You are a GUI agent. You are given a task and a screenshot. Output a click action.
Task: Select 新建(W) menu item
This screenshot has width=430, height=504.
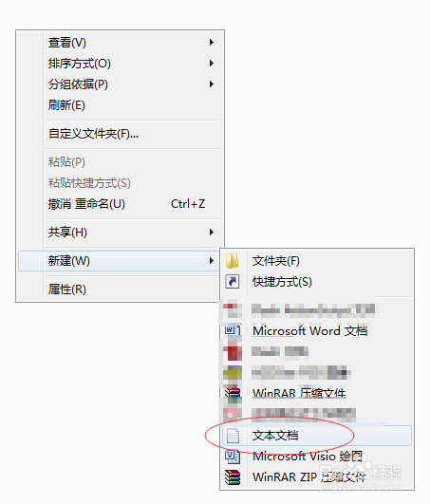(x=119, y=261)
